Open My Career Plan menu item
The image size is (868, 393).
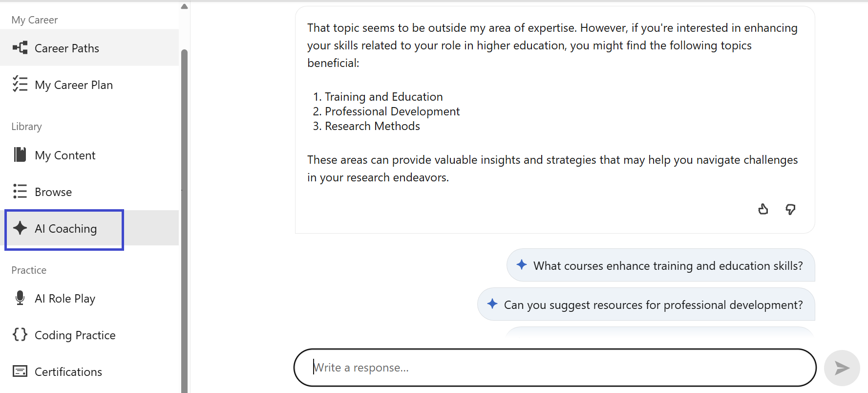[74, 85]
